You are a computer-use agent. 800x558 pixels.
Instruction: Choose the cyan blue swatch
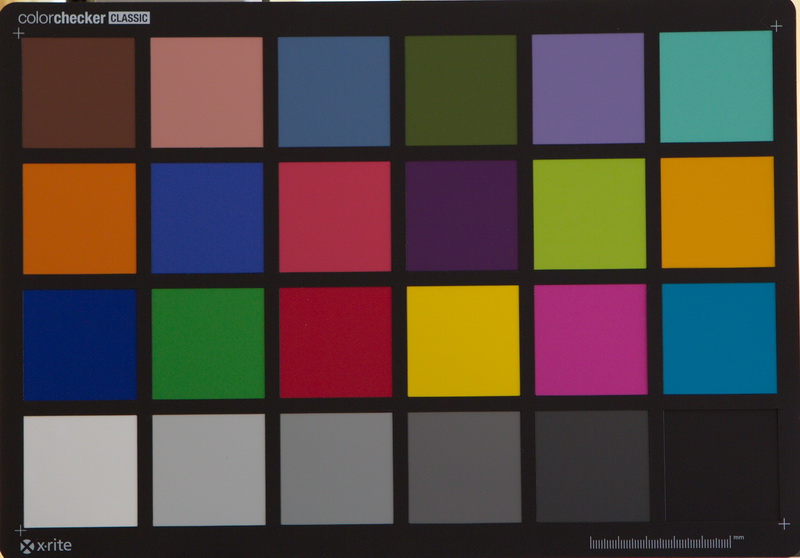[x=720, y=339]
